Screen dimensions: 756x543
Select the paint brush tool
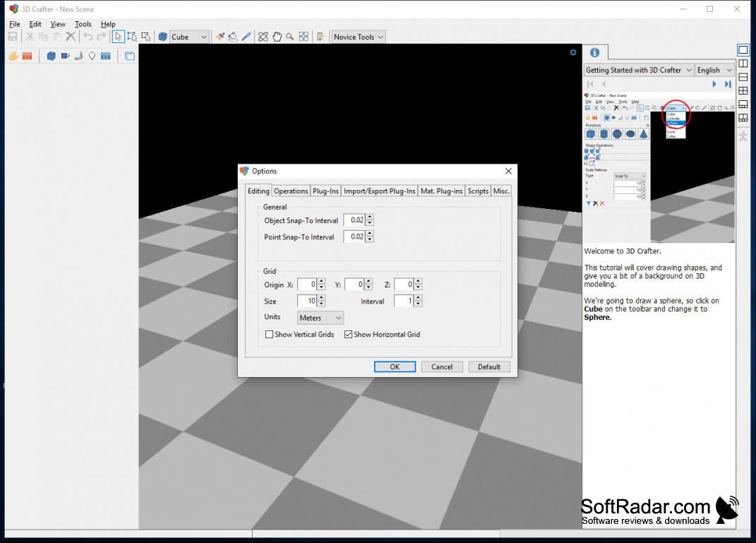[220, 37]
